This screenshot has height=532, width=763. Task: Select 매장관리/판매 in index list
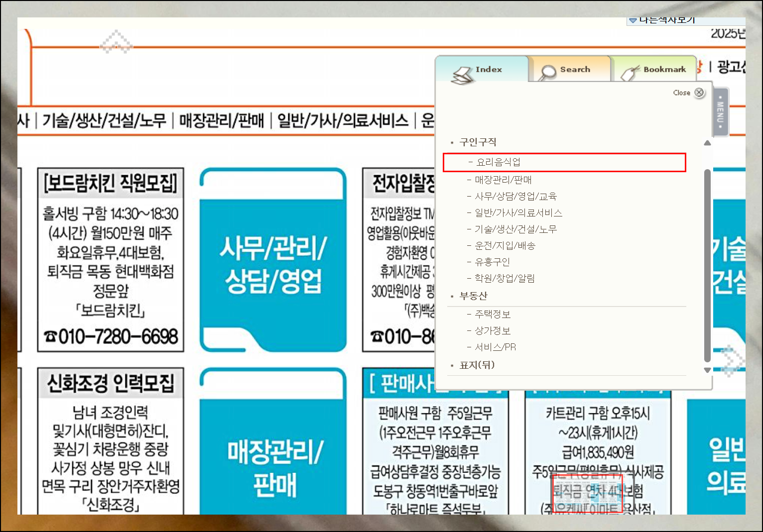(x=503, y=180)
